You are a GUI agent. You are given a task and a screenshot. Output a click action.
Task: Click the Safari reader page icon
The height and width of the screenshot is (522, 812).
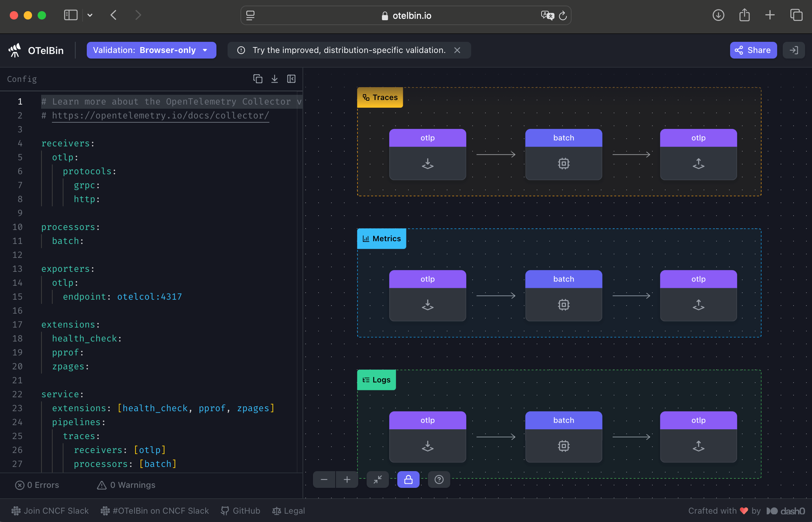(x=250, y=16)
